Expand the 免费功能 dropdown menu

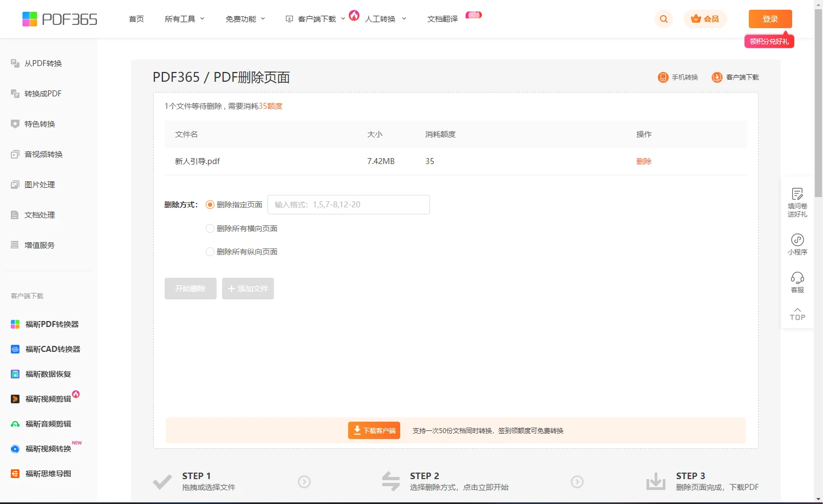tap(245, 19)
